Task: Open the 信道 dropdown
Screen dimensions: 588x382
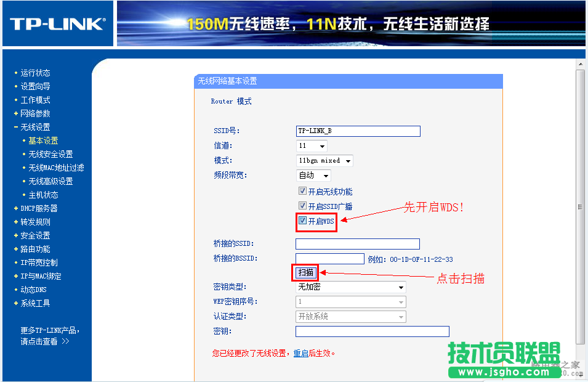Action: [312, 145]
